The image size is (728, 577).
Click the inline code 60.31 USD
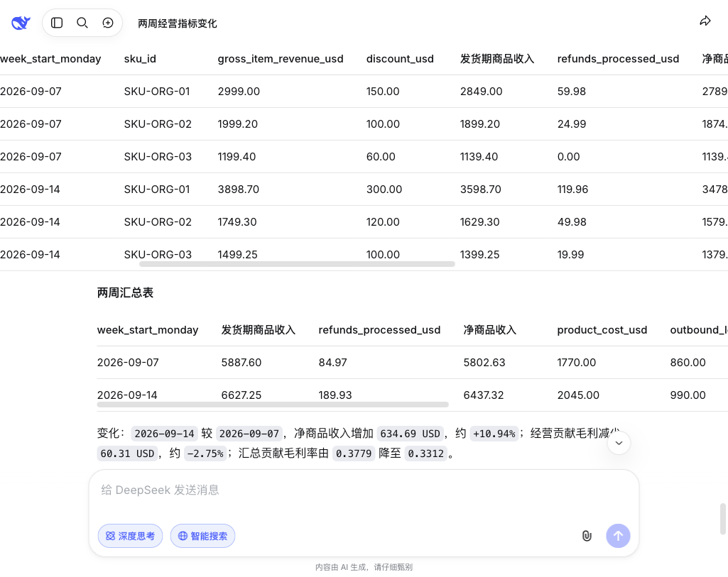pos(126,454)
